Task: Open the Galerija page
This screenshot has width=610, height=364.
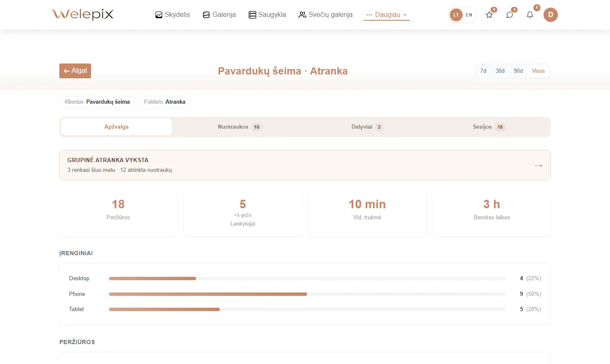Action: pos(219,15)
